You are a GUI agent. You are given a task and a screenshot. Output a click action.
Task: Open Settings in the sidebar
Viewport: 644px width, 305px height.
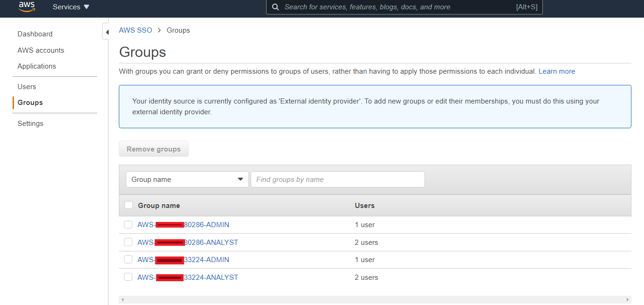pyautogui.click(x=30, y=124)
